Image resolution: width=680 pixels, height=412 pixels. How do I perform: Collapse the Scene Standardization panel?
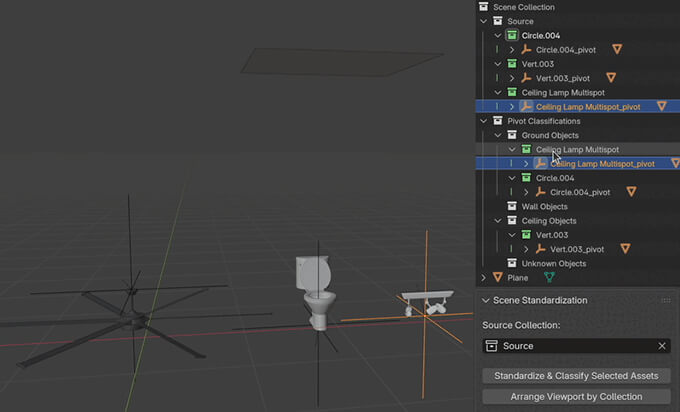[x=486, y=300]
